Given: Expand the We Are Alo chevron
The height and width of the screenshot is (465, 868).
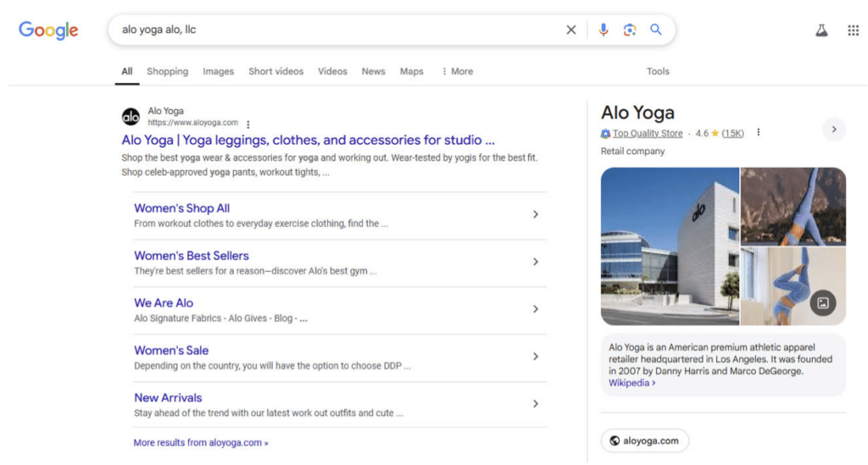Looking at the screenshot, I should (x=536, y=309).
